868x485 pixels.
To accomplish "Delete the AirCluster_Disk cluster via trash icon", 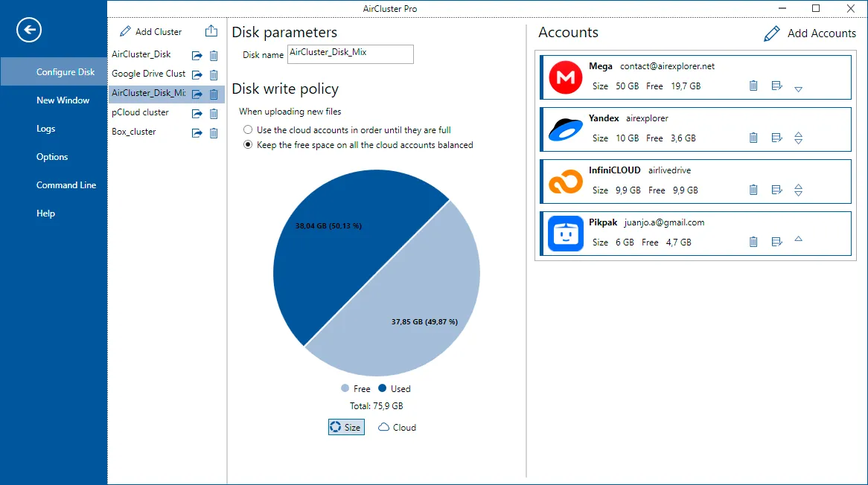I will (x=214, y=55).
